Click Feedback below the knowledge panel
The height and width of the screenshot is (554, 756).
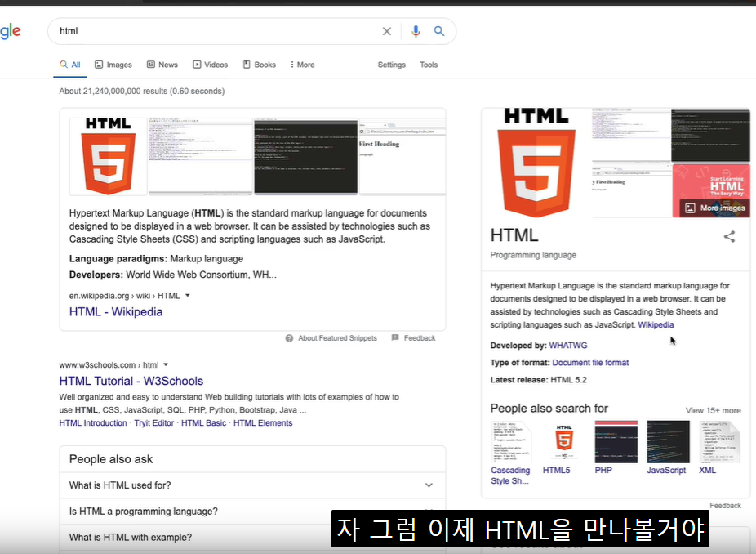click(725, 506)
